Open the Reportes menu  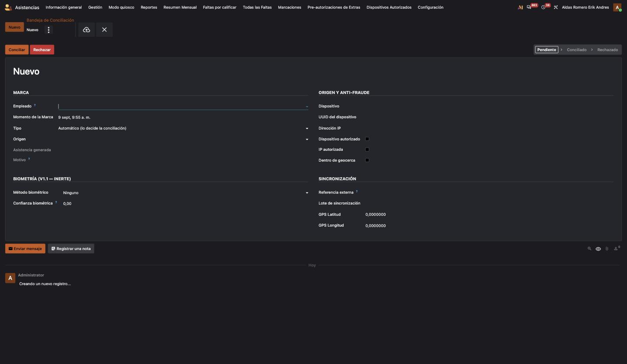(x=149, y=7)
